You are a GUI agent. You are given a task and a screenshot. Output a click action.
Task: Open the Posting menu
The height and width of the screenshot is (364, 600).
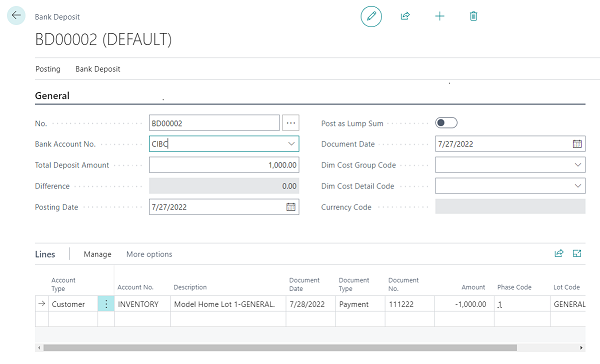(x=48, y=69)
